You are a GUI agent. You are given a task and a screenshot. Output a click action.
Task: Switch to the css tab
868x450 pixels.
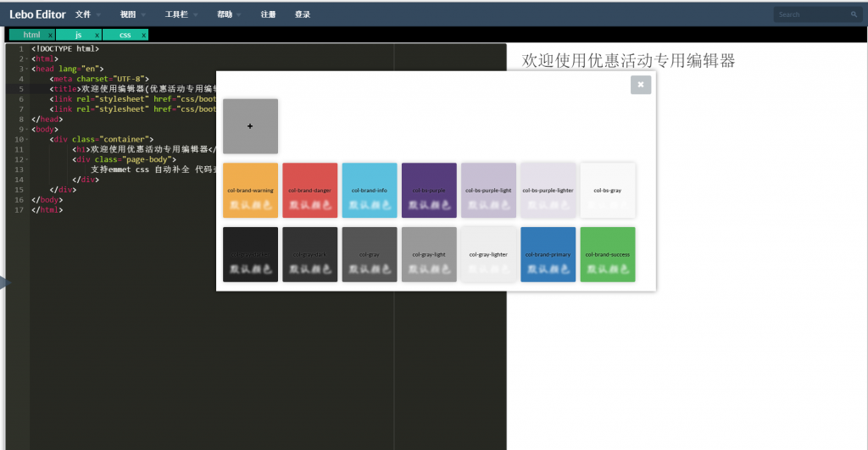click(125, 35)
